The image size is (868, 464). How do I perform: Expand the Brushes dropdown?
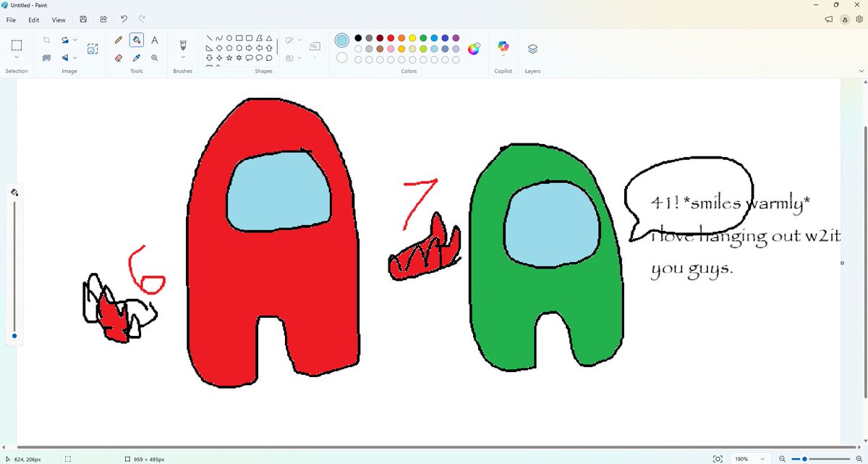183,57
